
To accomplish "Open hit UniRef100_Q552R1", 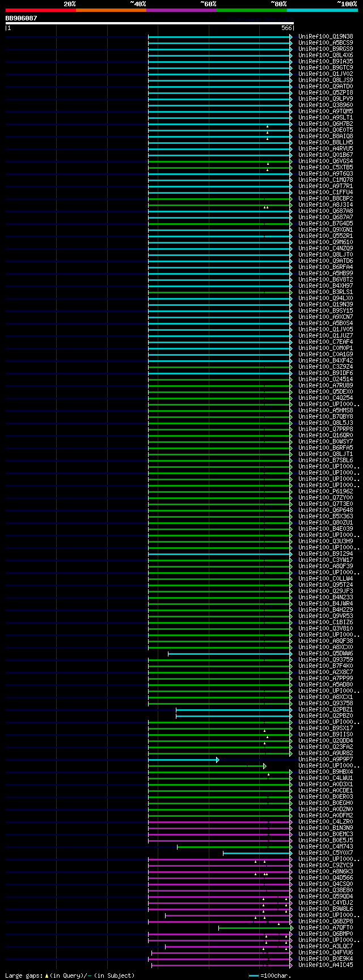I will (326, 236).
